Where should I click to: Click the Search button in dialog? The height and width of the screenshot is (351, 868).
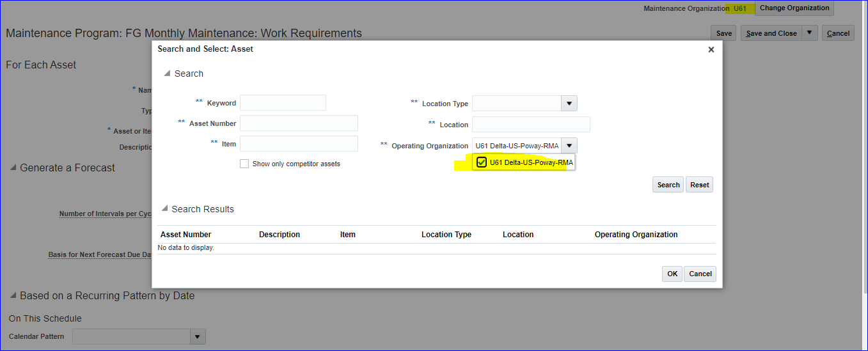pyautogui.click(x=668, y=185)
